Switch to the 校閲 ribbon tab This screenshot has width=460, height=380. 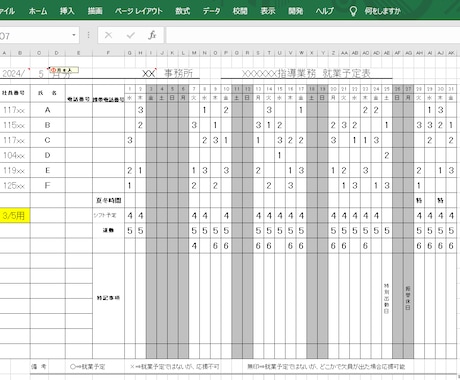240,11
